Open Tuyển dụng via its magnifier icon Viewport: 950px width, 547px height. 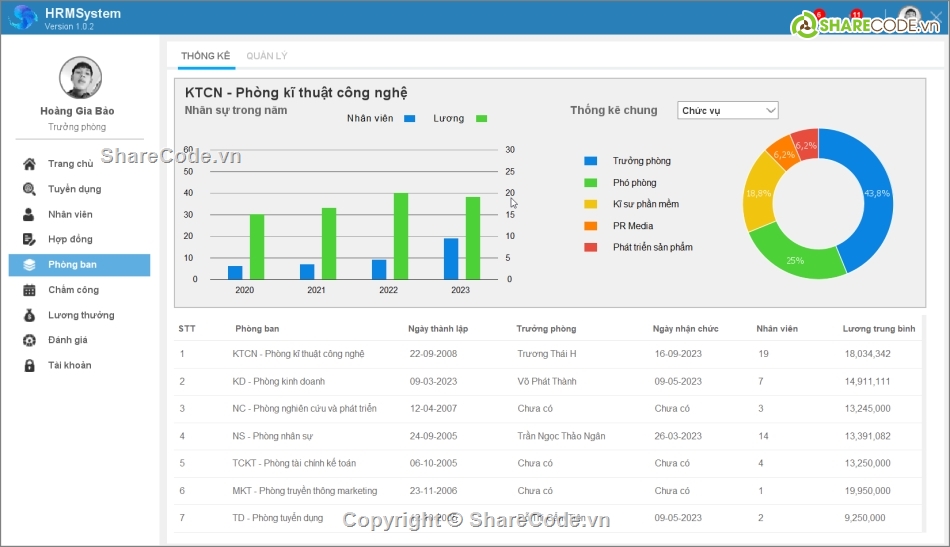pyautogui.click(x=29, y=189)
